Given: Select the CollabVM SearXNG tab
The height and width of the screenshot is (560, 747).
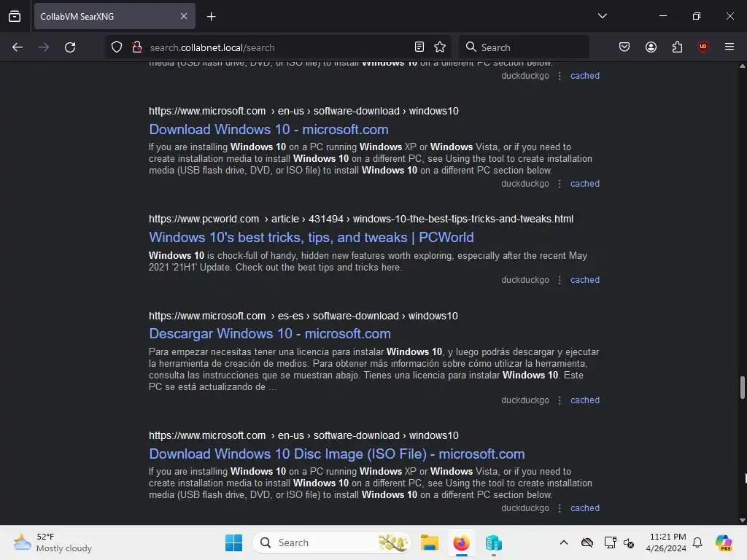Looking at the screenshot, I should tap(115, 17).
